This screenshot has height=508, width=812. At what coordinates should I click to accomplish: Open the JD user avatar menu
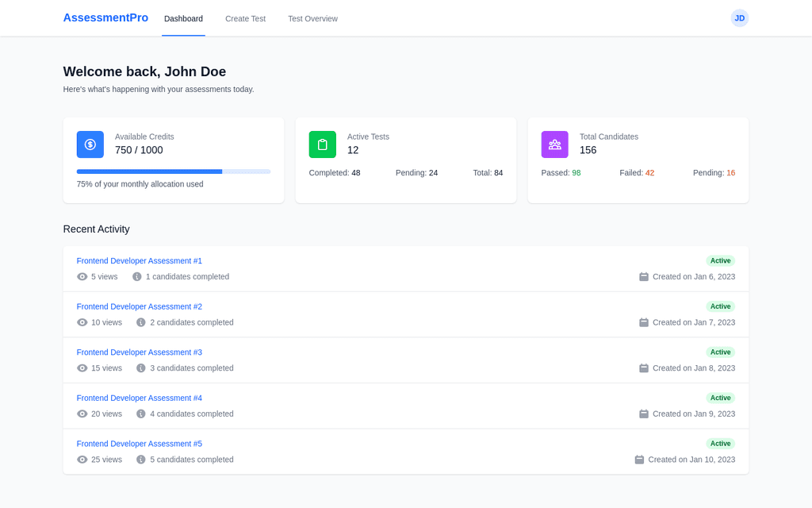[x=739, y=18]
